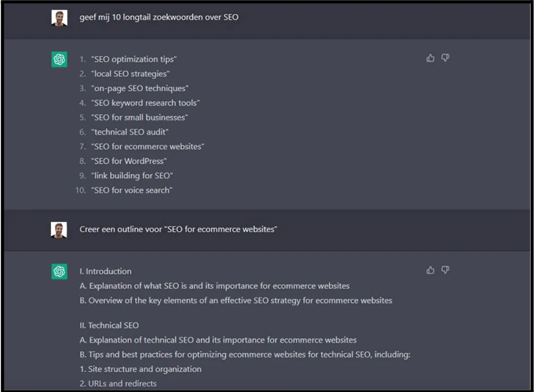The width and height of the screenshot is (537, 392).
Task: Give thumbs down to the outline response
Action: coord(445,270)
